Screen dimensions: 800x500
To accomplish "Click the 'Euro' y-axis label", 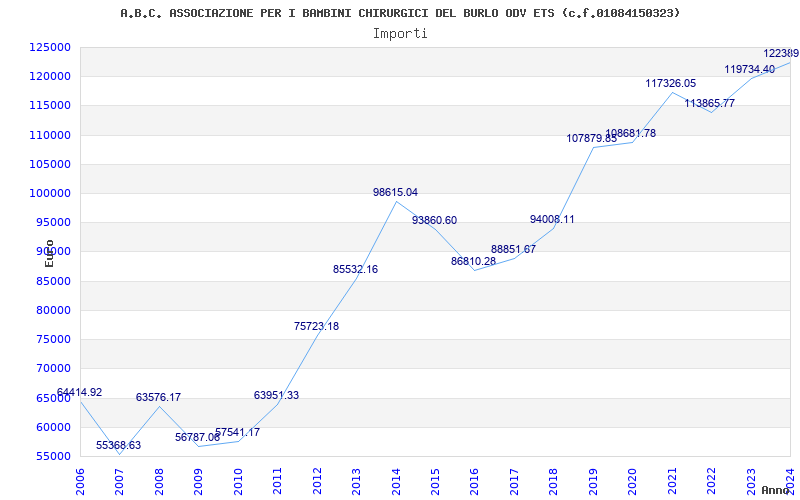I will click(49, 254).
